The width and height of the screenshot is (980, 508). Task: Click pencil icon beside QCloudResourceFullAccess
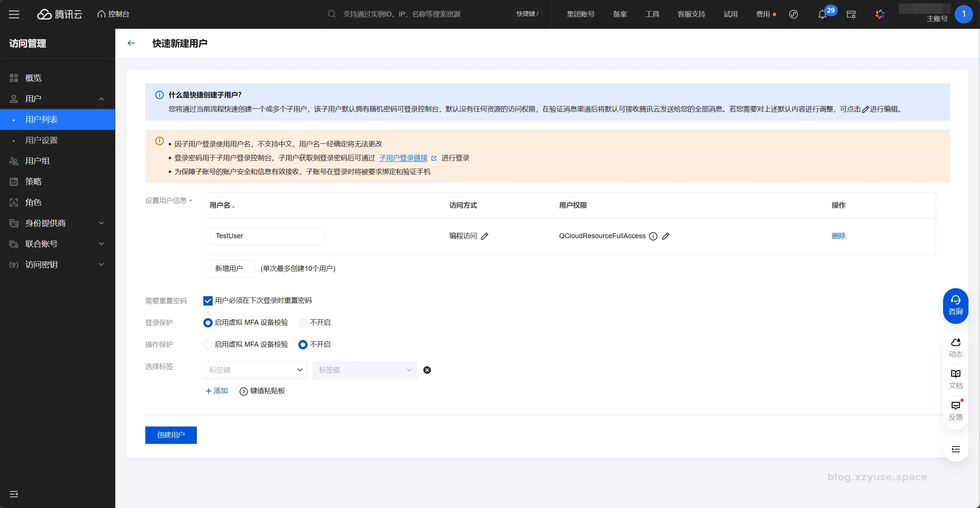pos(666,236)
